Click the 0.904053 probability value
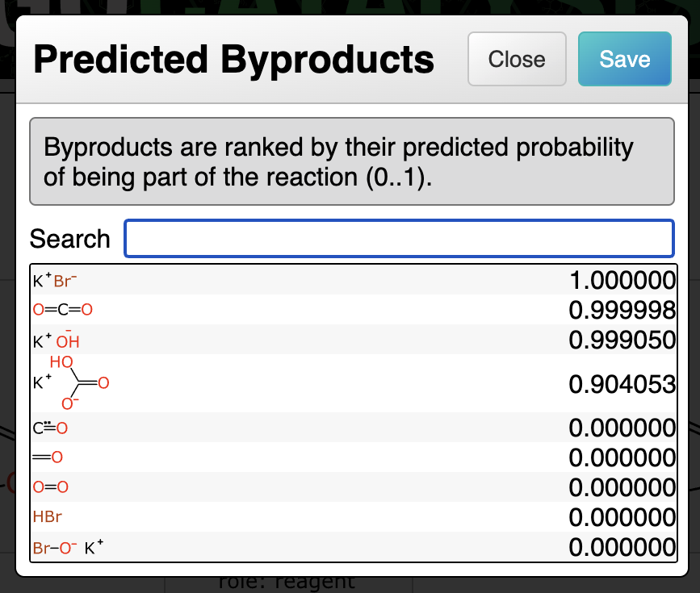The height and width of the screenshot is (593, 700). [622, 384]
